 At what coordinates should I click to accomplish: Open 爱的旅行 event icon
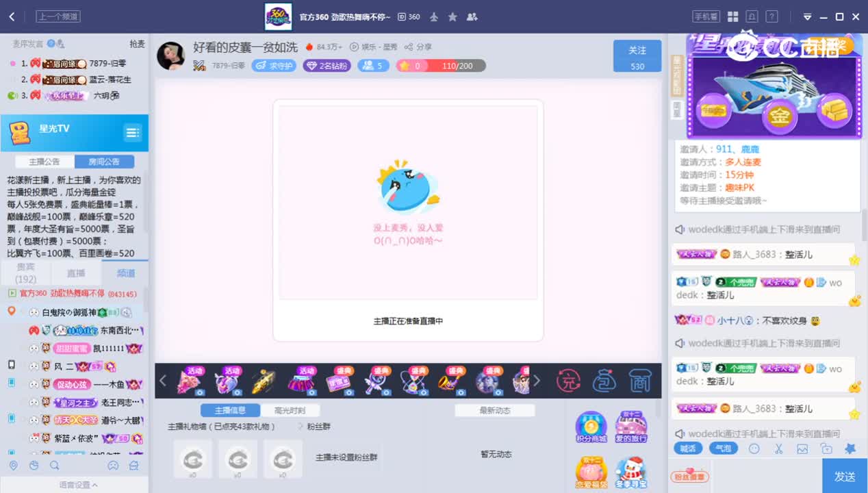pyautogui.click(x=631, y=427)
